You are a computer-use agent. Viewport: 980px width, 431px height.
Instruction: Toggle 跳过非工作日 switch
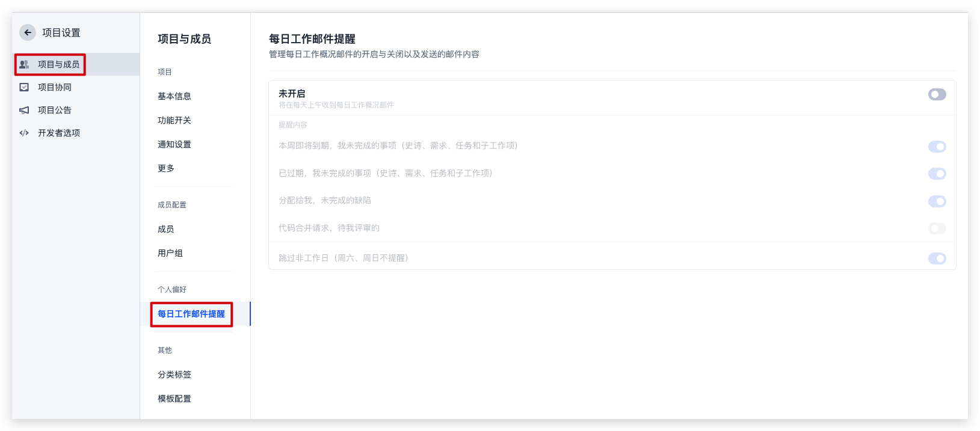click(937, 258)
